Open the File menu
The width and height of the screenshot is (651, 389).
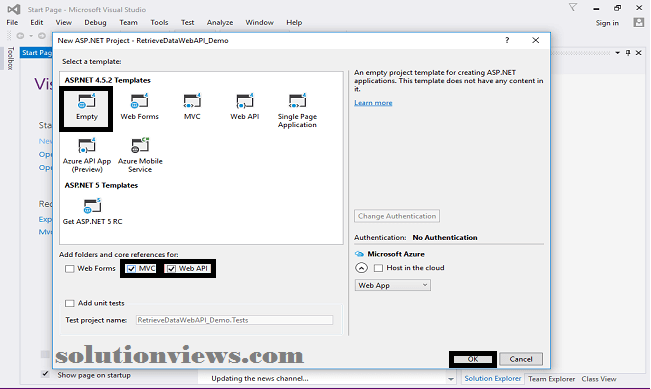(12, 22)
